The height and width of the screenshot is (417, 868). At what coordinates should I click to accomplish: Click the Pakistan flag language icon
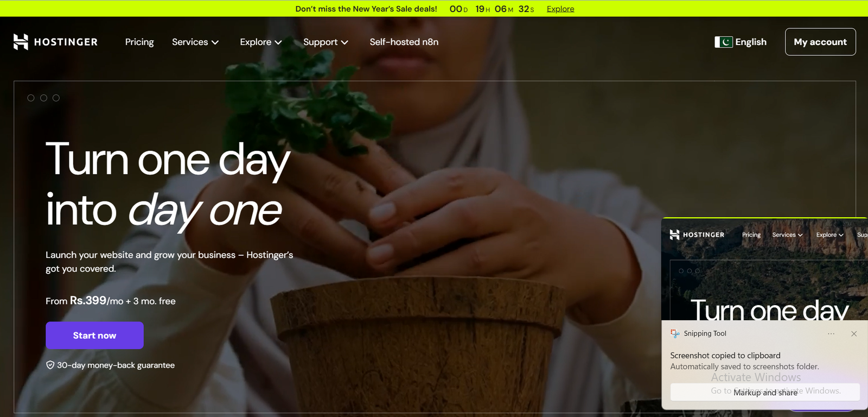tap(724, 42)
